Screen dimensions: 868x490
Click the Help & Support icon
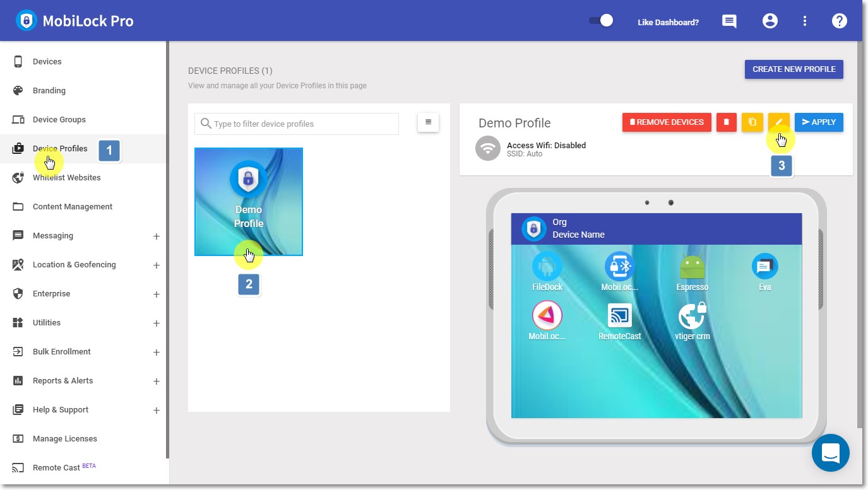click(x=18, y=410)
